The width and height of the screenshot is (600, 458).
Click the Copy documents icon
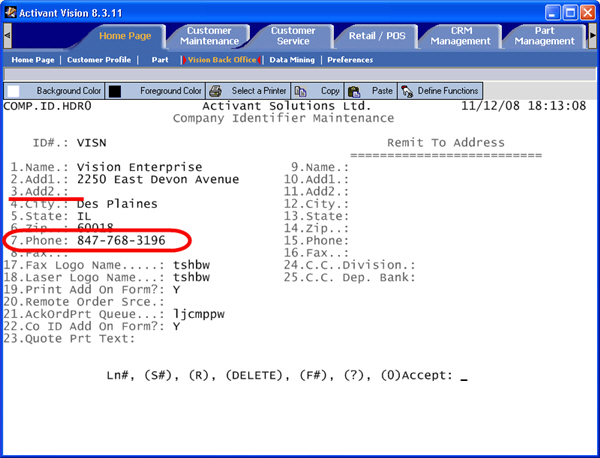tap(300, 91)
